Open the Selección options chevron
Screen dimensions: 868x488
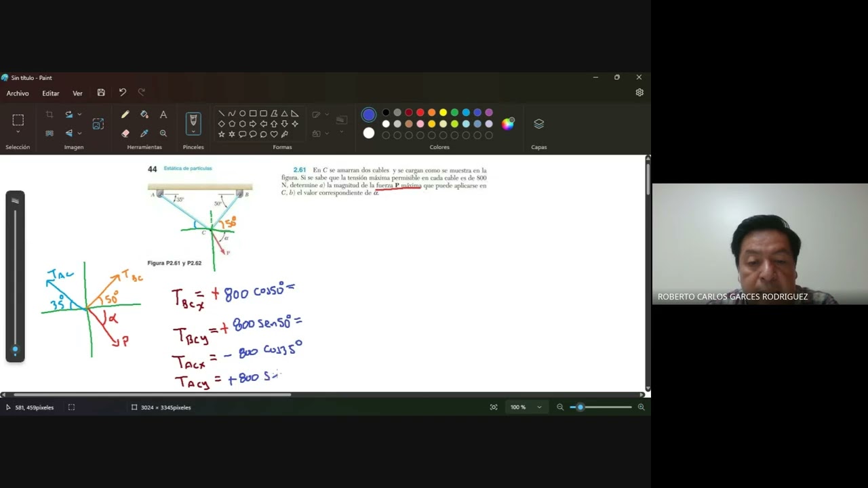pos(18,132)
